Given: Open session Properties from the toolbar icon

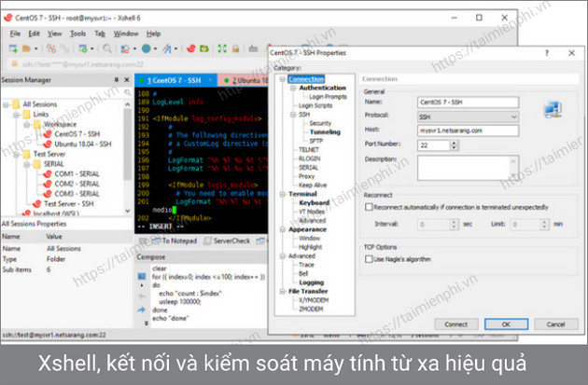Looking at the screenshot, I should point(83,48).
